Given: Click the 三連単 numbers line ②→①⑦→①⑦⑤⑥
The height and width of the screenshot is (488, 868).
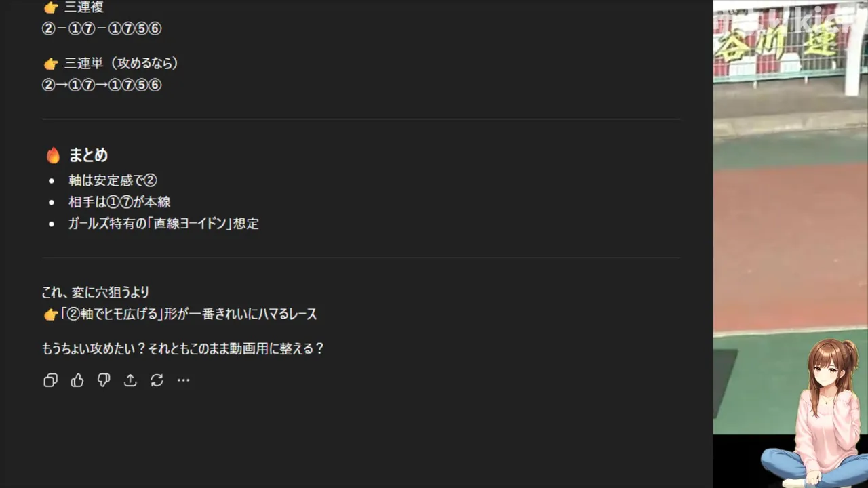Looking at the screenshot, I should click(x=102, y=85).
